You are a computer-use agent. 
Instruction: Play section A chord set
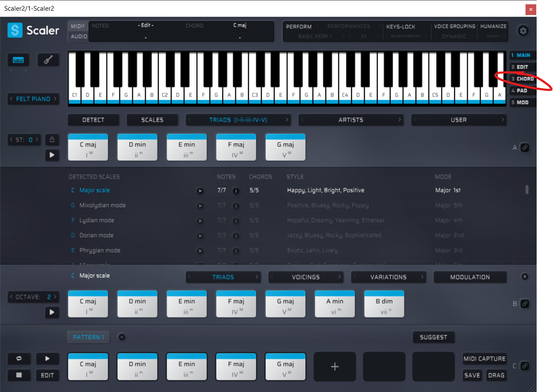pyautogui.click(x=52, y=155)
